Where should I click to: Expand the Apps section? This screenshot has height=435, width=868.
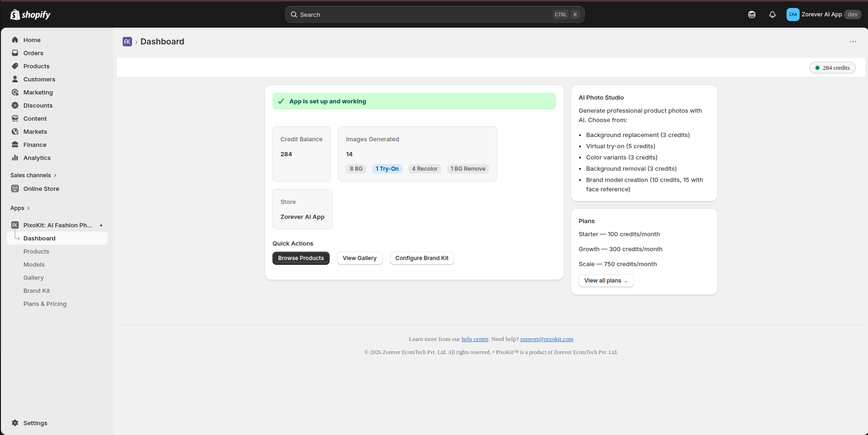click(x=20, y=208)
